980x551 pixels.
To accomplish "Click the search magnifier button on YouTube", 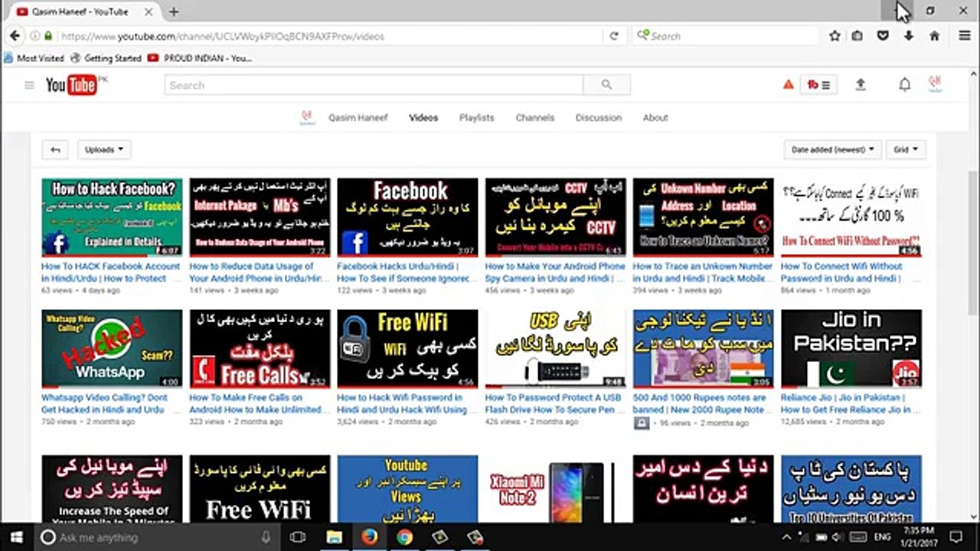I will 606,85.
